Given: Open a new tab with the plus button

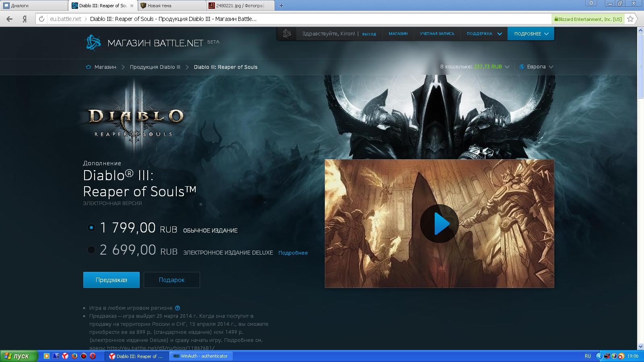Looking at the screenshot, I should click(x=281, y=6).
